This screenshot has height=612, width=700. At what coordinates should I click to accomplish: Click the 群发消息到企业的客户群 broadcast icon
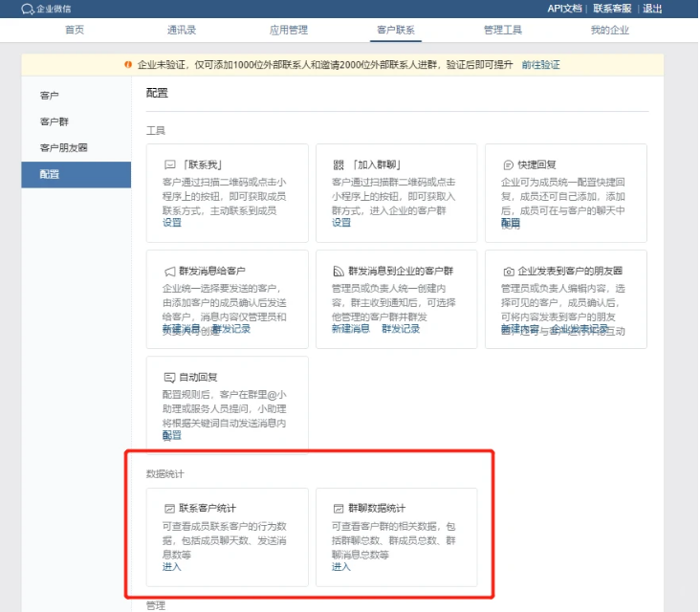point(338,272)
